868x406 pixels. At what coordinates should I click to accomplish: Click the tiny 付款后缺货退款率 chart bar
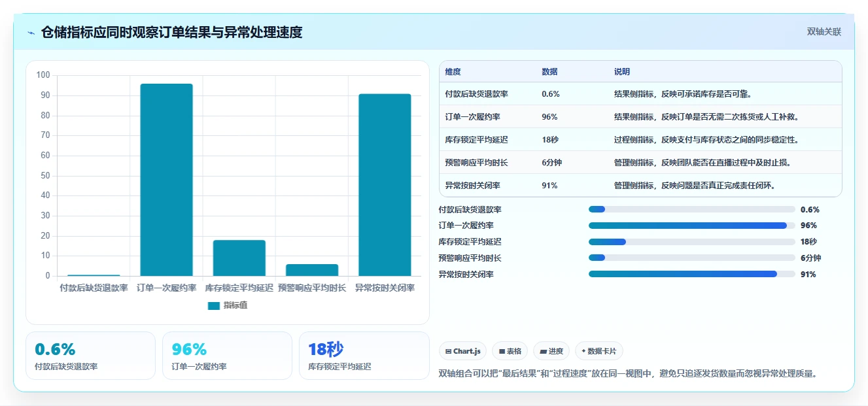pyautogui.click(x=94, y=275)
